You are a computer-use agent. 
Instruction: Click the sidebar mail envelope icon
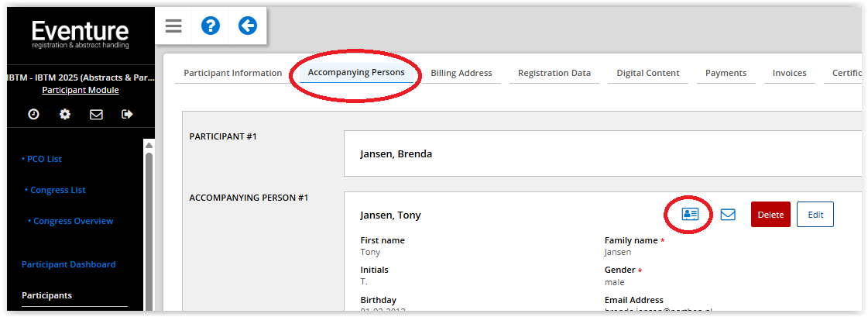pos(96,114)
